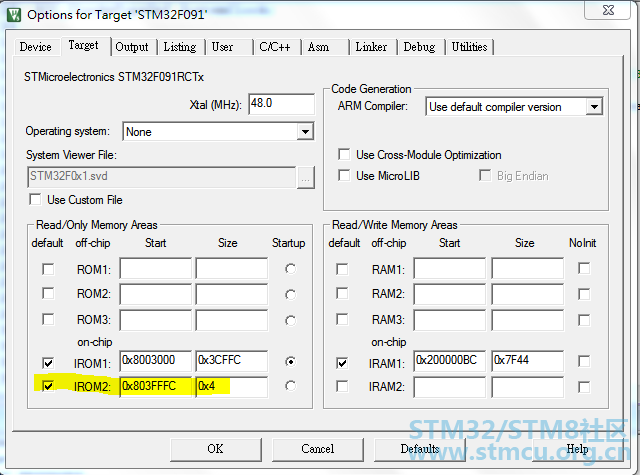The width and height of the screenshot is (640, 475).
Task: Select IROM2 as Startup
Action: [290, 386]
